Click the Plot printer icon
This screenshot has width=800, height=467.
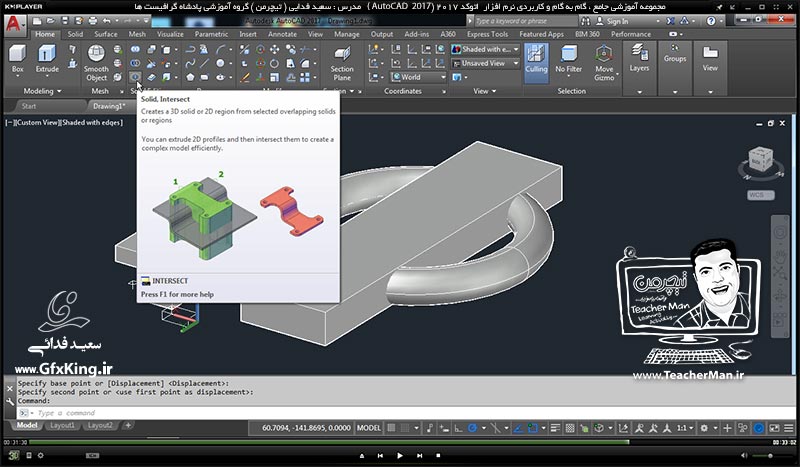coord(92,21)
